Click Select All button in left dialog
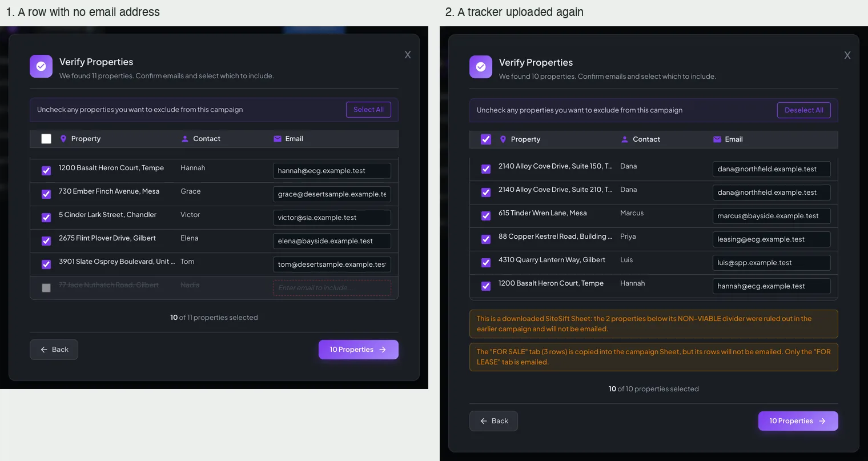868x461 pixels. tap(368, 110)
